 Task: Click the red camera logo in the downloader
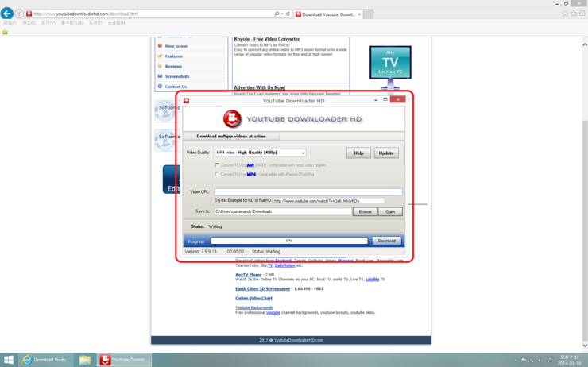[232, 119]
